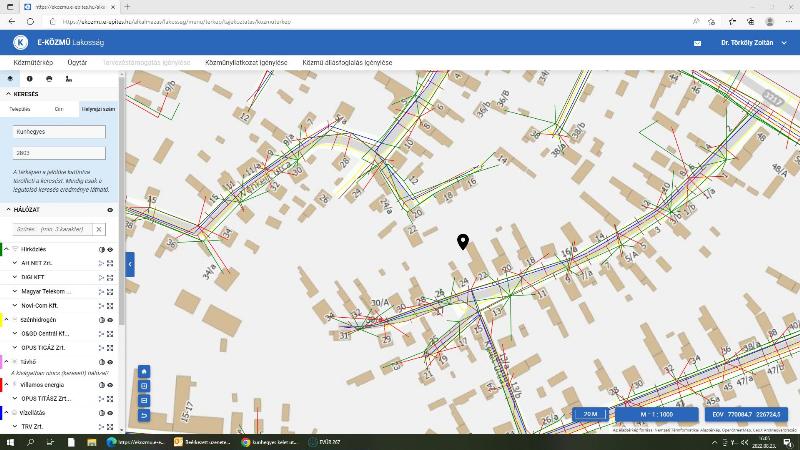800x450 pixels.
Task: Toggle visibility of Hírközlés layer group
Action: (110, 249)
